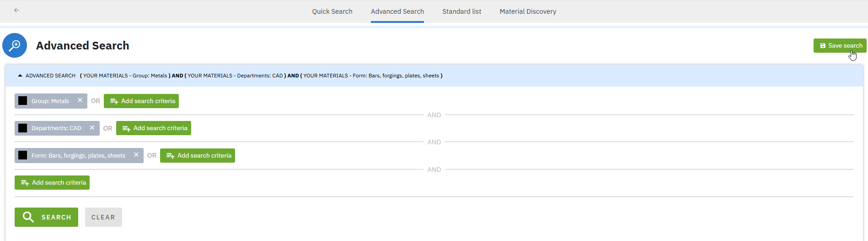Toggle the black checkbox on Departments: CAD
868x241 pixels.
pos(23,128)
